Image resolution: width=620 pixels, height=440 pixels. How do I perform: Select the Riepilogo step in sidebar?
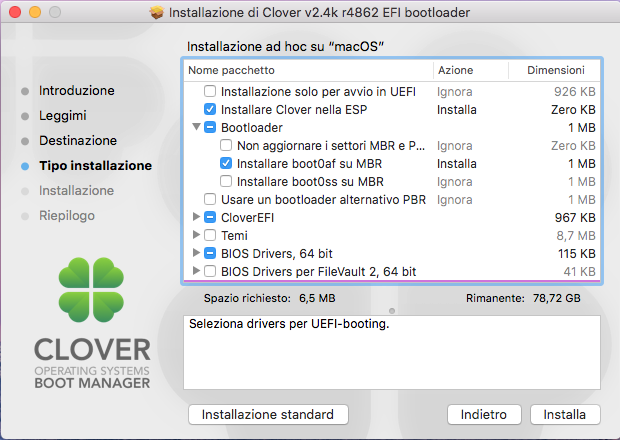coord(67,216)
